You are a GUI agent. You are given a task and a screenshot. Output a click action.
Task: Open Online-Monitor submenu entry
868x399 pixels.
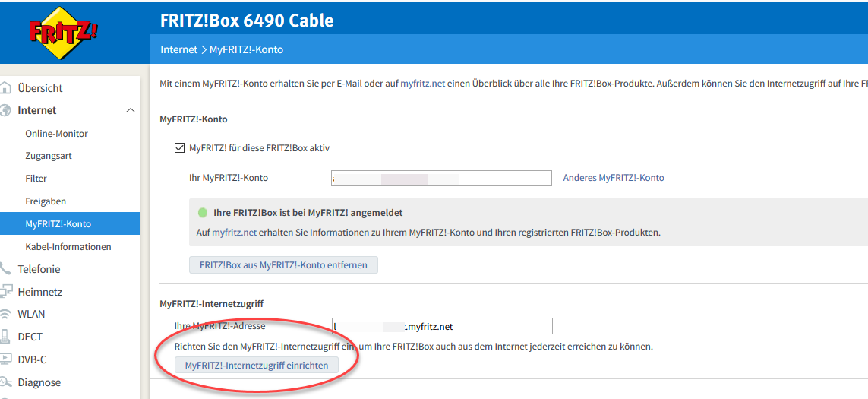click(57, 134)
